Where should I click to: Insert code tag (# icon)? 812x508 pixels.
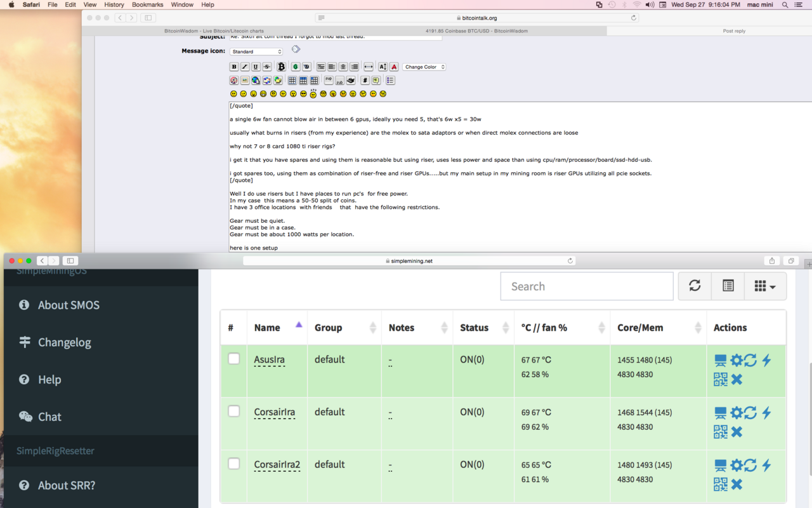tap(365, 81)
